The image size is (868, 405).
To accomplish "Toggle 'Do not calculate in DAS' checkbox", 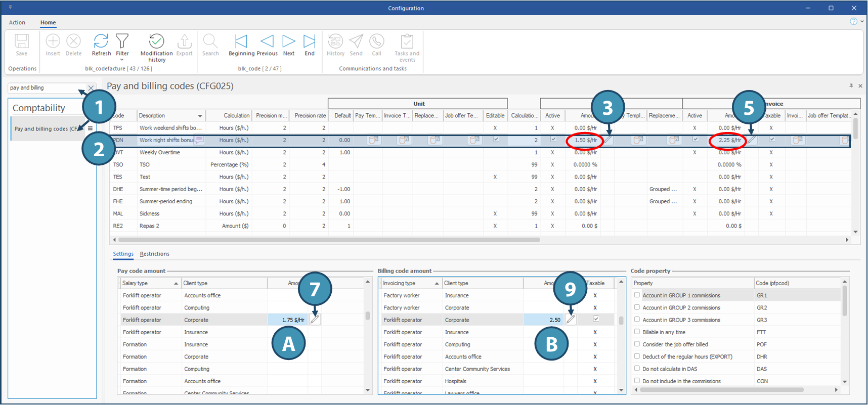I will tap(637, 369).
